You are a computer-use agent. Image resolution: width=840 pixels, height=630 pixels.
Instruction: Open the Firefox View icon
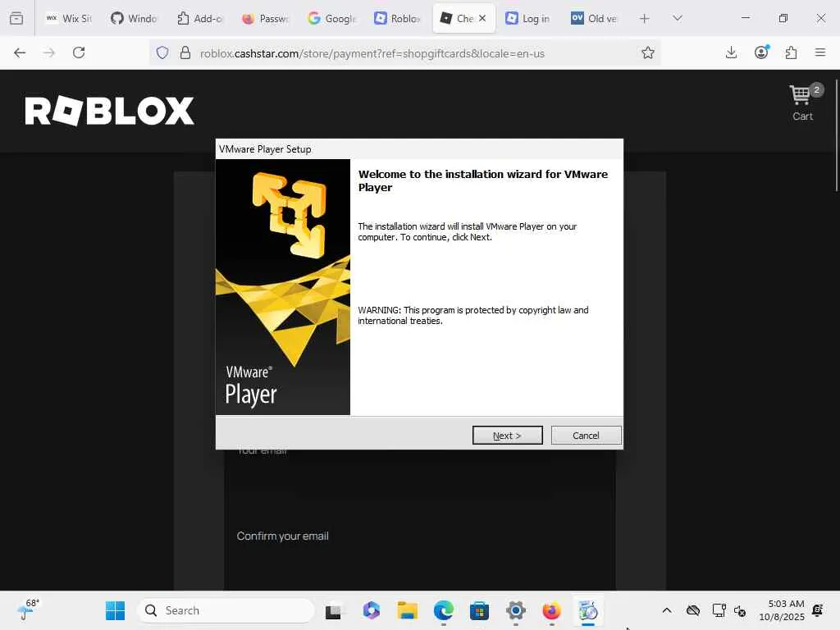click(16, 18)
